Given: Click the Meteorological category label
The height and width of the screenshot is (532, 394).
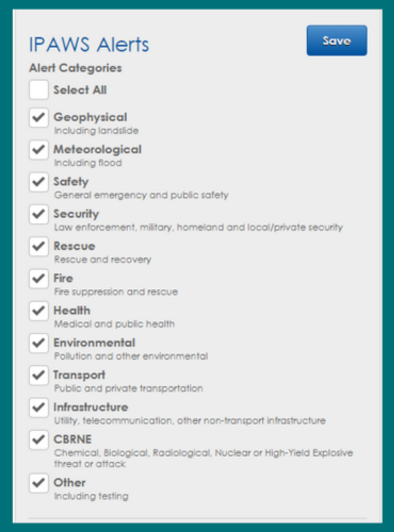Looking at the screenshot, I should pyautogui.click(x=97, y=149).
